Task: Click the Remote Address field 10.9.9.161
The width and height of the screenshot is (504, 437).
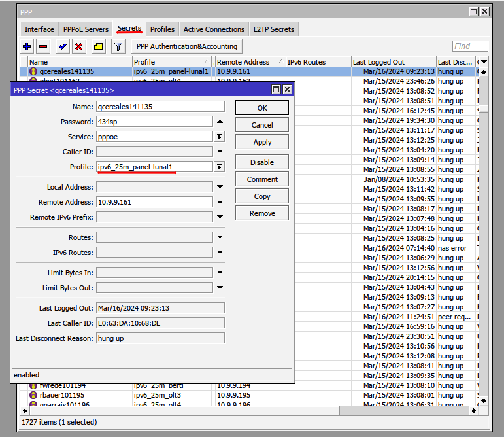Action: pos(154,202)
